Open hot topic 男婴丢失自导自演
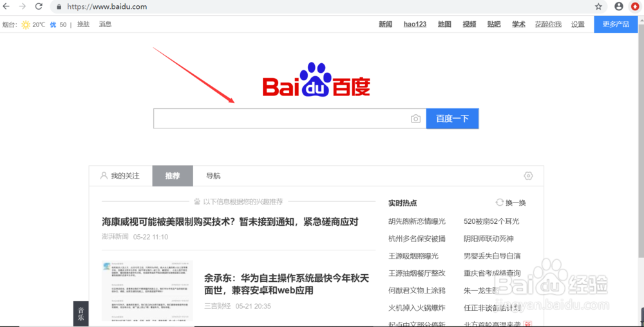 click(492, 256)
